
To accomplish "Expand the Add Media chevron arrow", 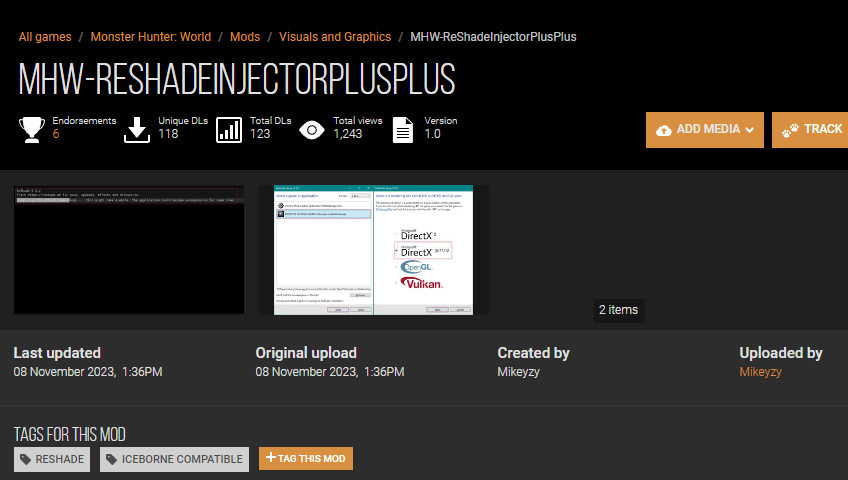I will tap(749, 130).
